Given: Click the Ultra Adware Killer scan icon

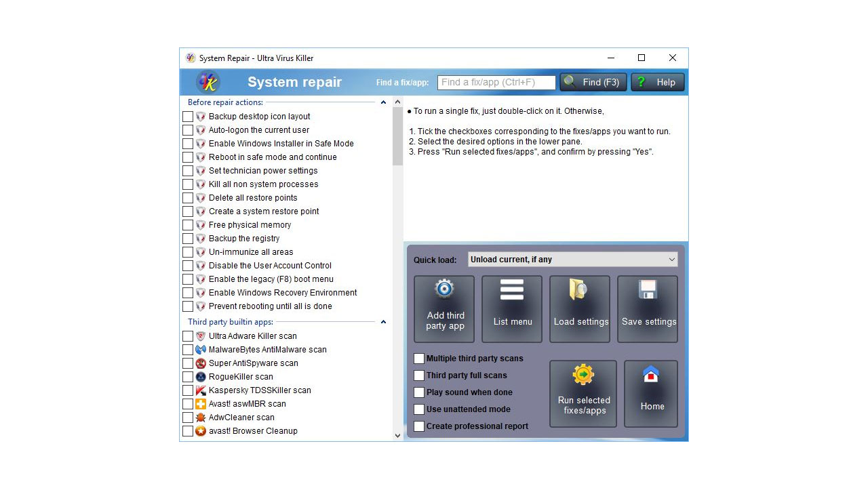Looking at the screenshot, I should (201, 336).
